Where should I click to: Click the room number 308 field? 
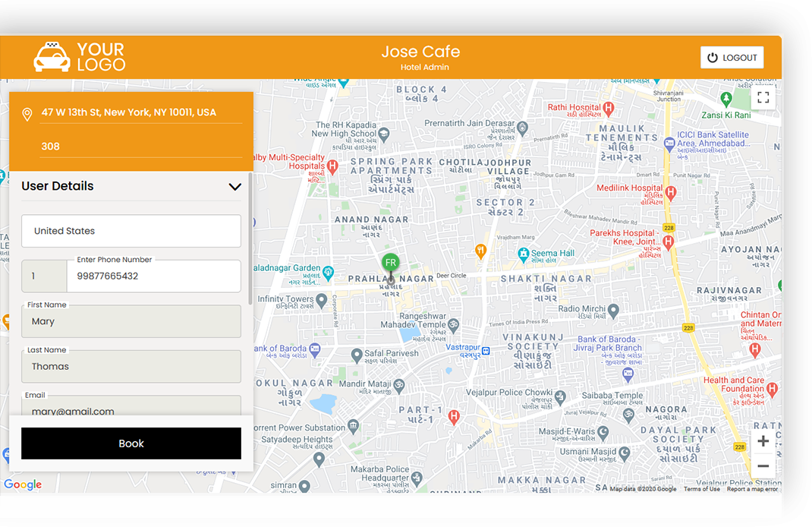tap(141, 147)
